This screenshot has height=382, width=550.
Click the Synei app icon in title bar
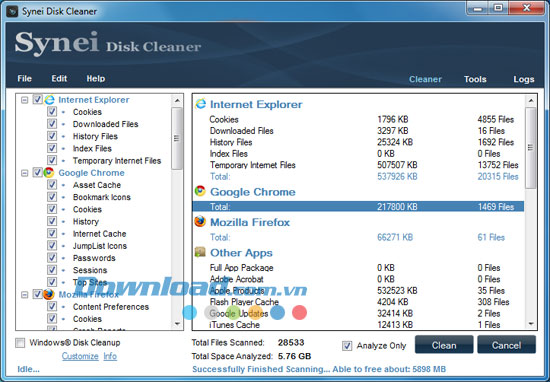pyautogui.click(x=12, y=12)
